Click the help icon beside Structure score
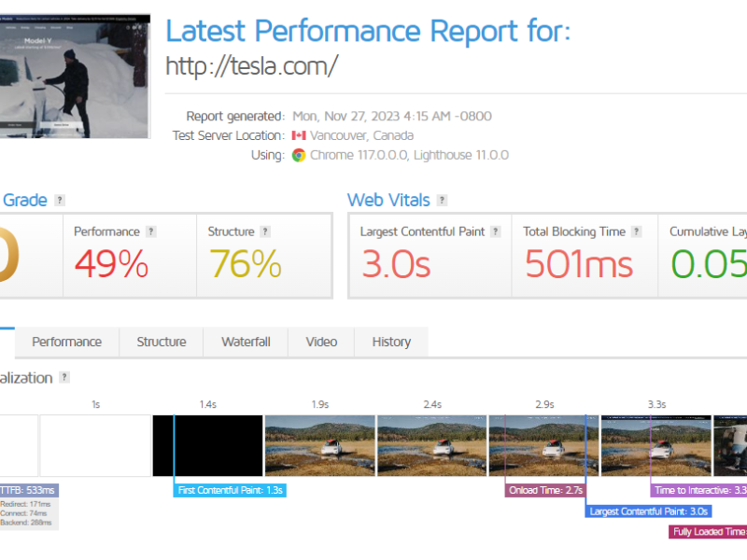747x560 pixels. (265, 231)
